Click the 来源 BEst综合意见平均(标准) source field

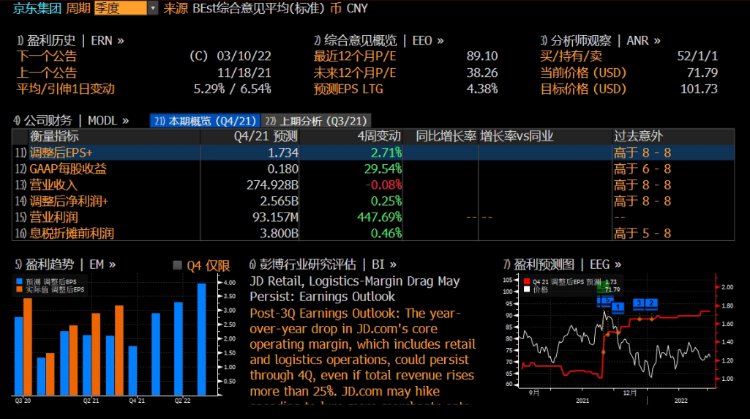pos(244,8)
